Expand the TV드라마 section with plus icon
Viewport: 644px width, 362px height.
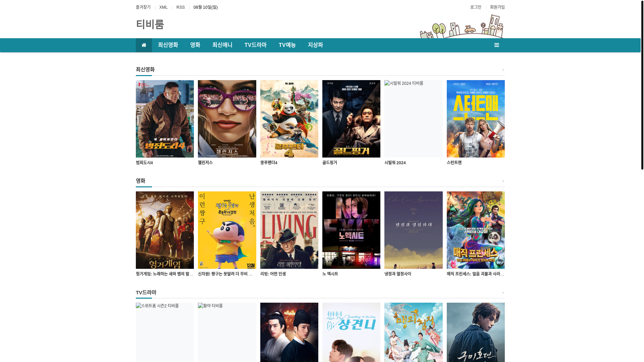503,293
